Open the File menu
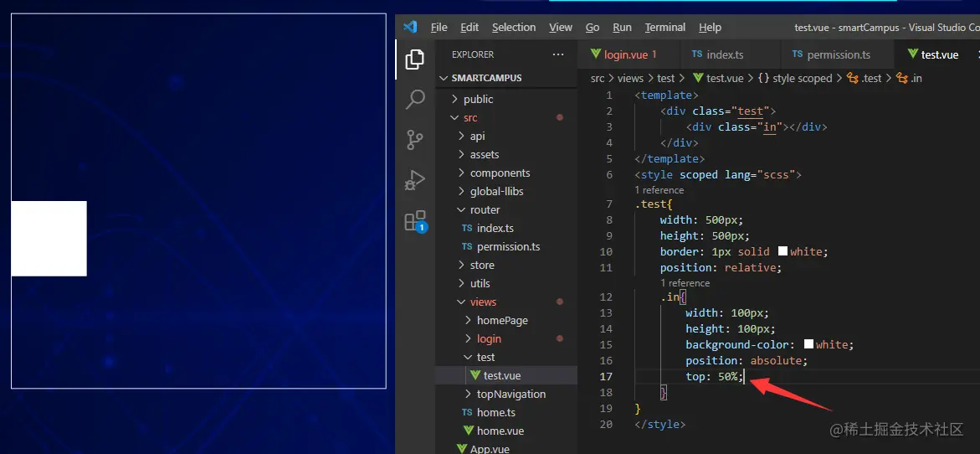This screenshot has height=454, width=980. (x=439, y=28)
